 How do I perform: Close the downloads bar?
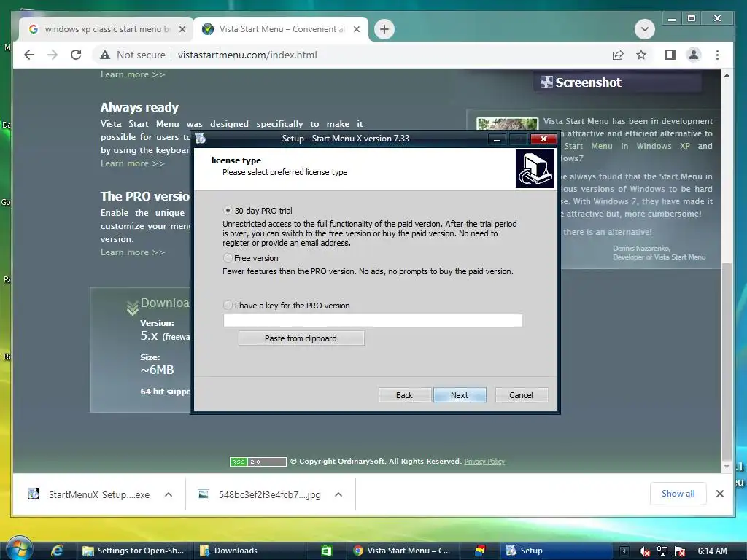(x=720, y=494)
